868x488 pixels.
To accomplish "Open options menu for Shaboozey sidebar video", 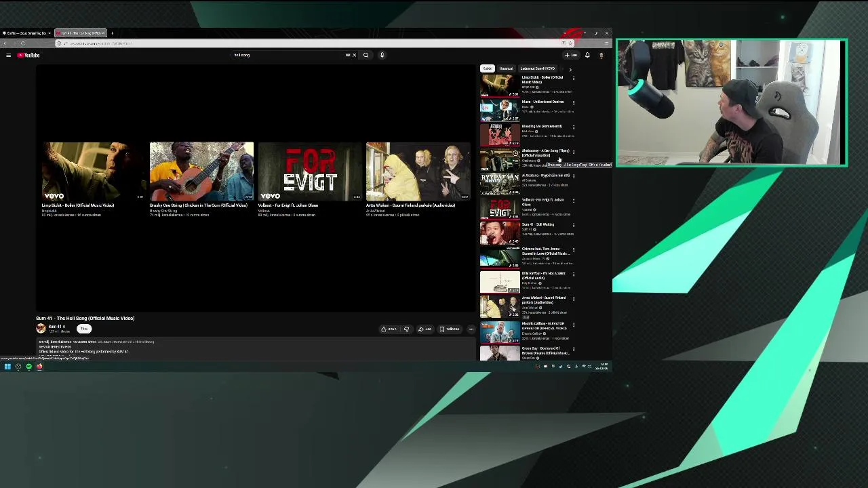I will pos(574,151).
